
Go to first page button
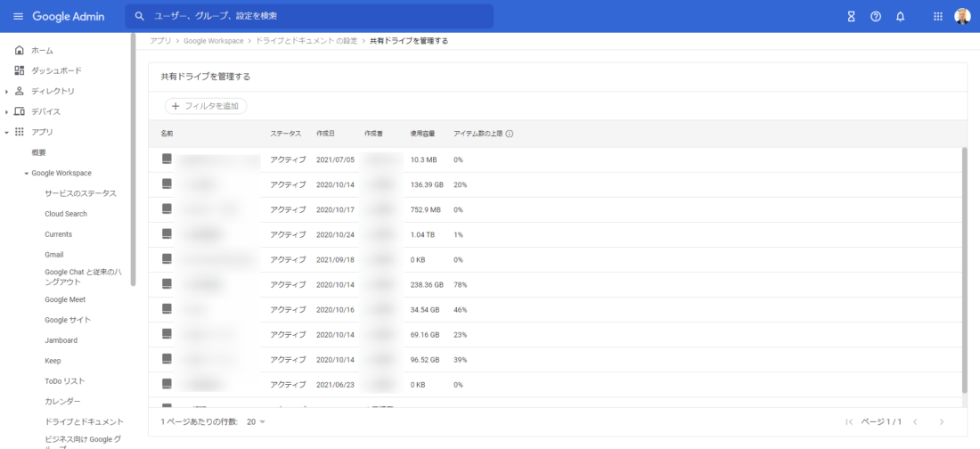pos(849,422)
